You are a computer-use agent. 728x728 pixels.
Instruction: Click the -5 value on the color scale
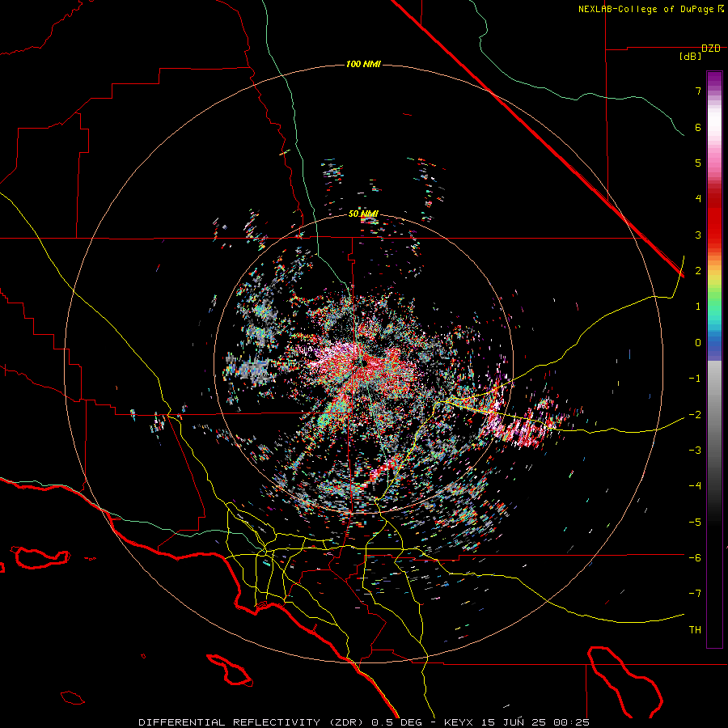(695, 522)
